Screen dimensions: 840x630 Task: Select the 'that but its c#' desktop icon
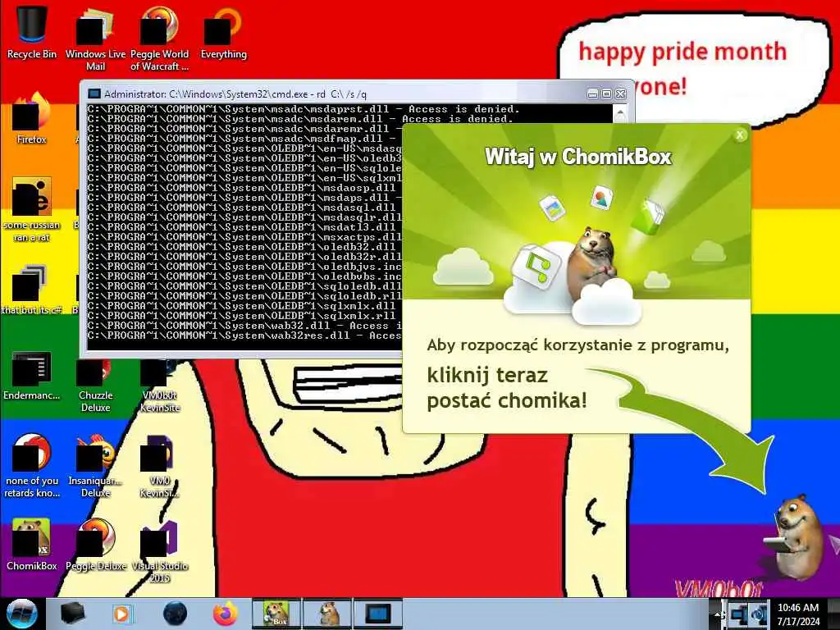click(32, 290)
